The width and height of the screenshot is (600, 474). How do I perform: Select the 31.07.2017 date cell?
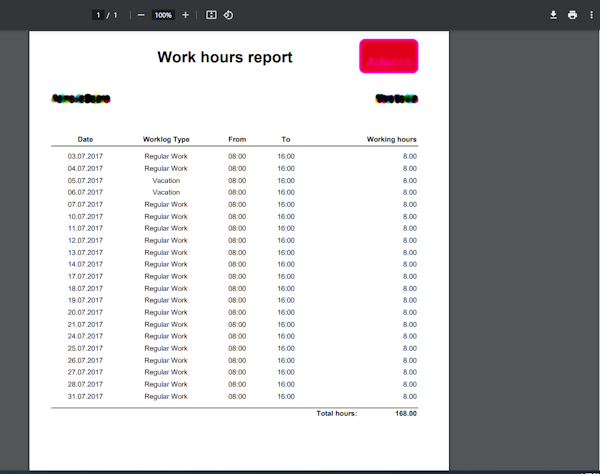click(x=85, y=396)
